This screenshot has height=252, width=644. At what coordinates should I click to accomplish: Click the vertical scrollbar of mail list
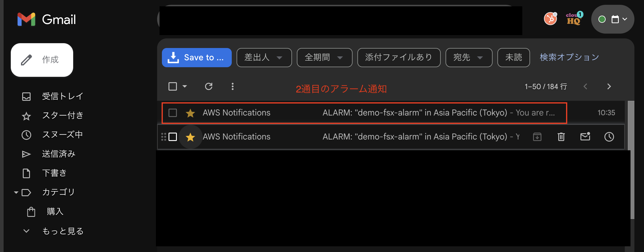[x=632, y=160]
